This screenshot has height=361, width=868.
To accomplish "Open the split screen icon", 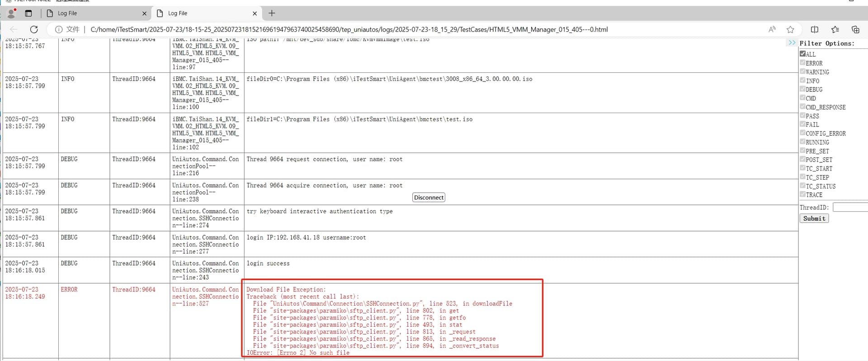I will pyautogui.click(x=815, y=29).
